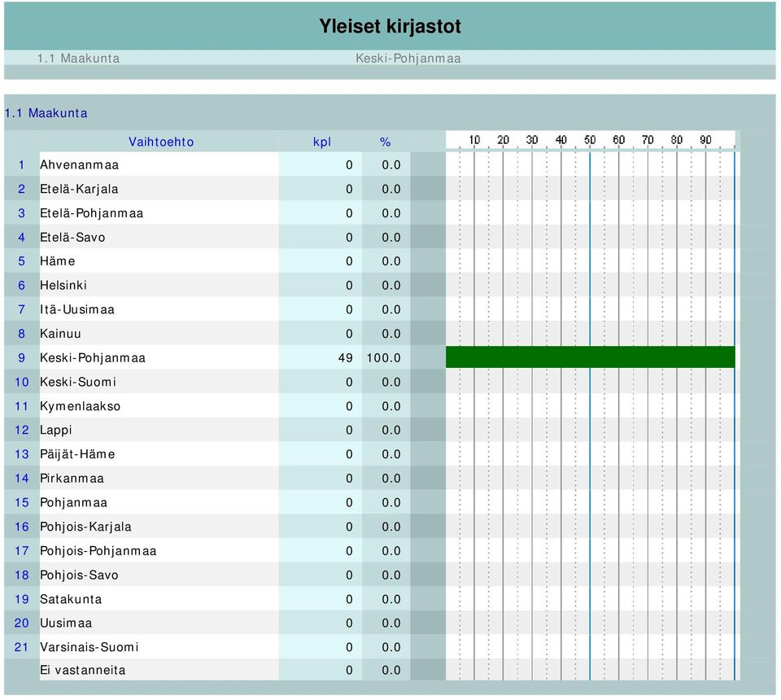The height and width of the screenshot is (700, 781).
Task: Click the 0.0 percent value for Helsinki
Action: (391, 286)
